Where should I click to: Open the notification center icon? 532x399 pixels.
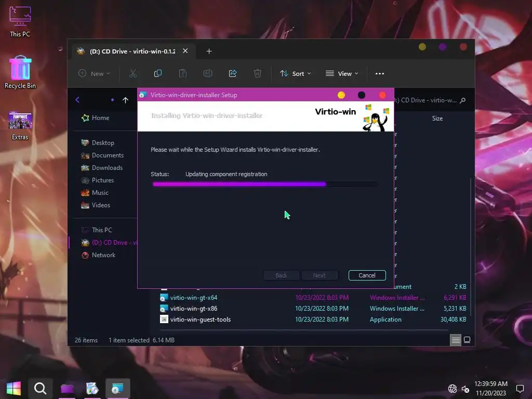[x=520, y=389]
